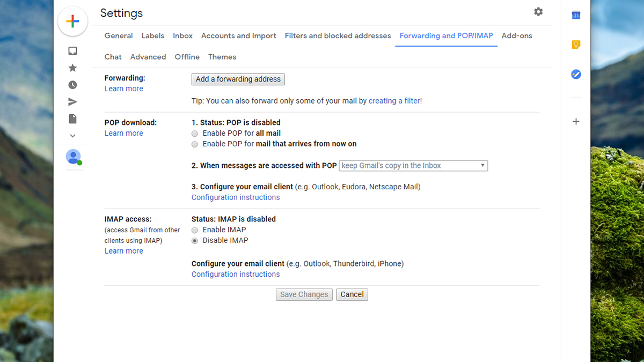Open IMAP Configuration instructions link
644x362 pixels.
point(236,275)
